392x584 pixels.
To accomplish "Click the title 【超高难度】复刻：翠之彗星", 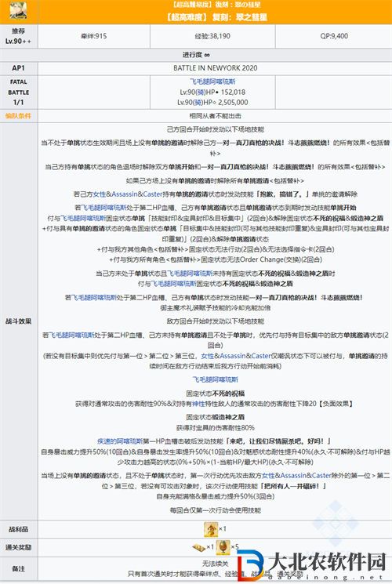I will (x=216, y=16).
